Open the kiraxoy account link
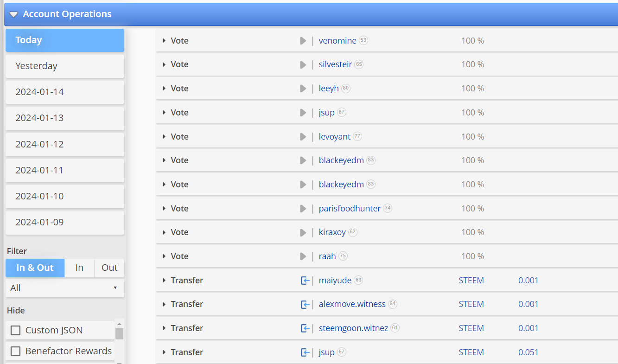The width and height of the screenshot is (618, 364). point(332,232)
